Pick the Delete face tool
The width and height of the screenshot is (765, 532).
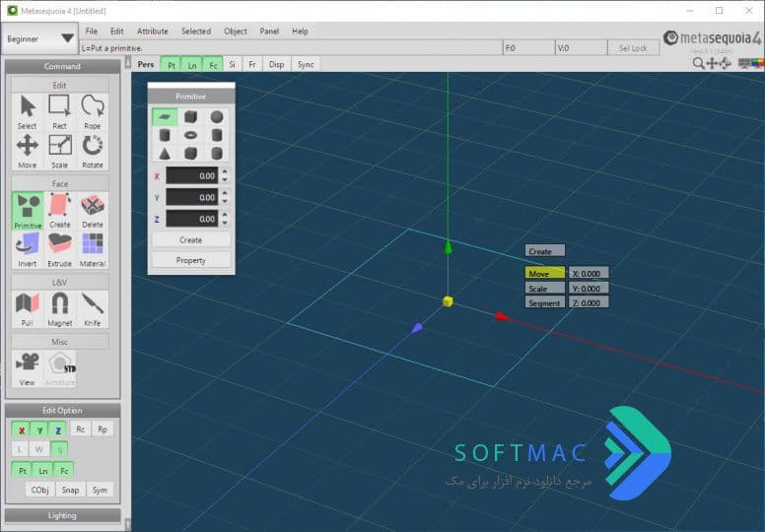pos(93,211)
